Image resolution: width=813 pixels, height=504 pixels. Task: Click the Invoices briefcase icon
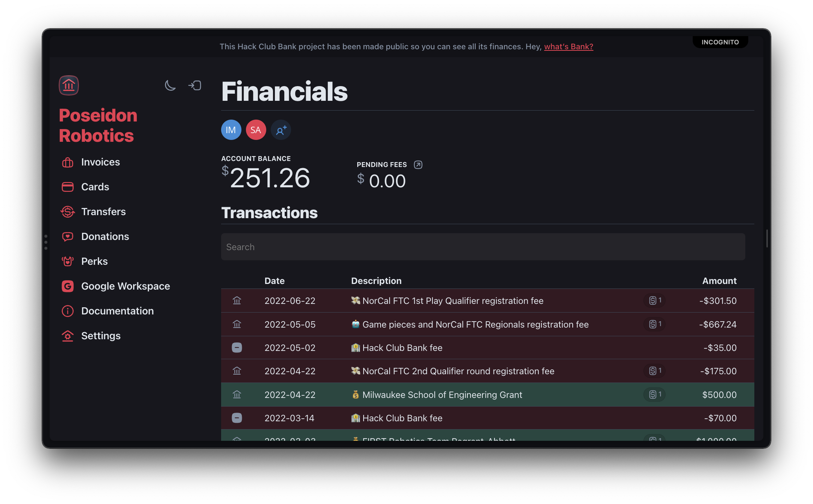[68, 162]
